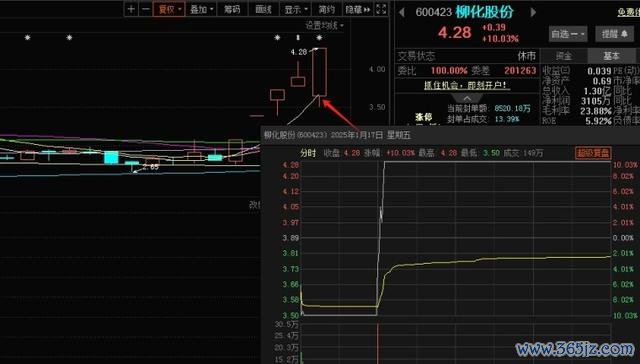Toggle the 筹码 chip distribution panel

pos(232,9)
